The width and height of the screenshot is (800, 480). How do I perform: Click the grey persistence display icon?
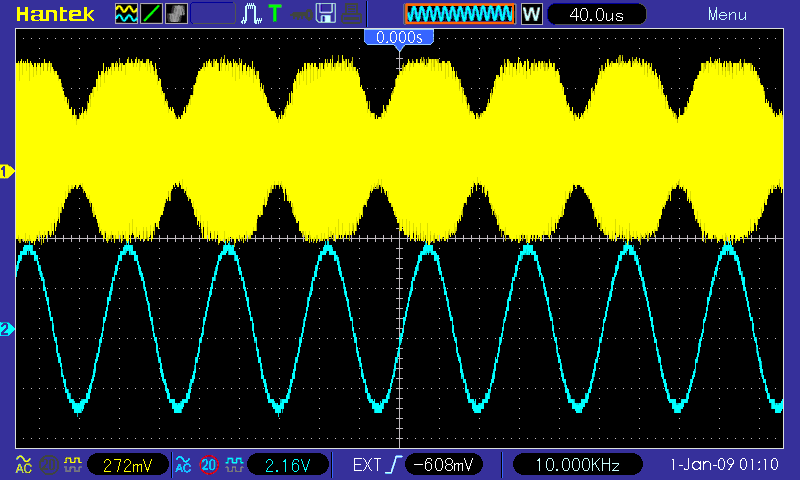[176, 14]
